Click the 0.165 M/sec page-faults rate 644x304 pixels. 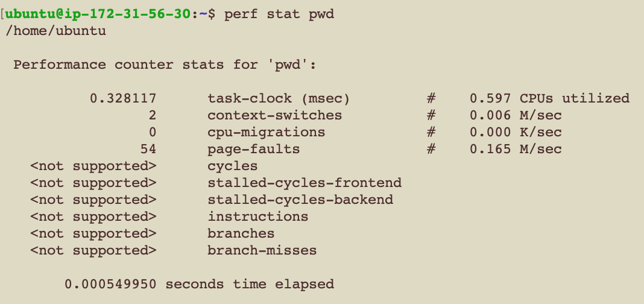coord(516,149)
